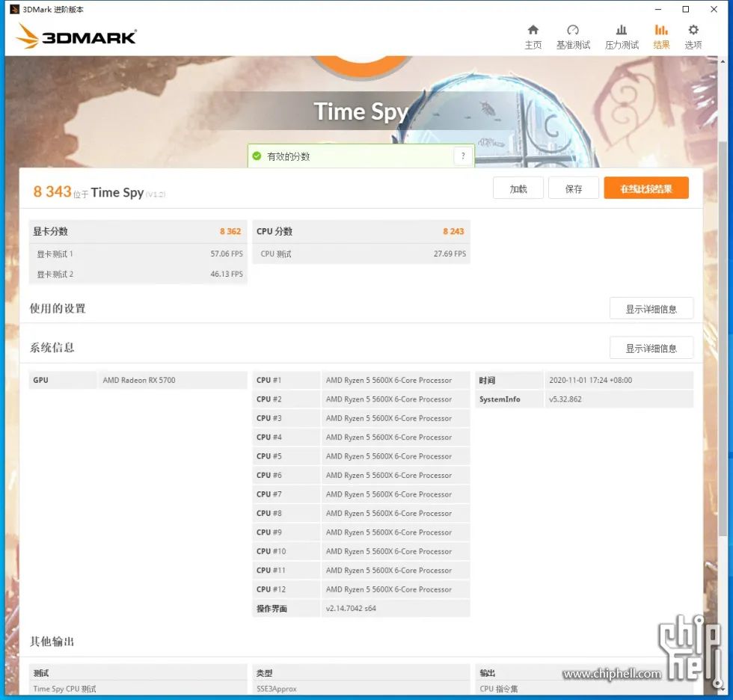Click the scrollbar down arrow
733x700 pixels.
click(x=723, y=690)
